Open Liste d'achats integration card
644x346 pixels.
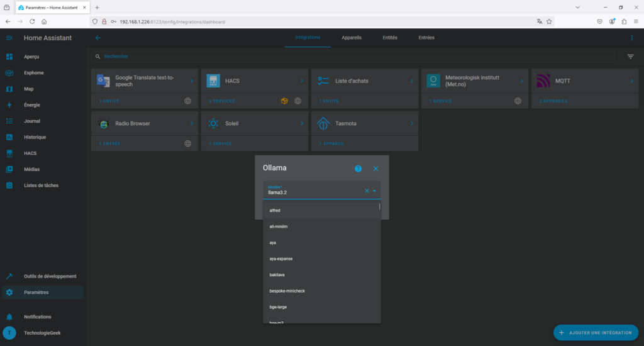click(x=365, y=81)
